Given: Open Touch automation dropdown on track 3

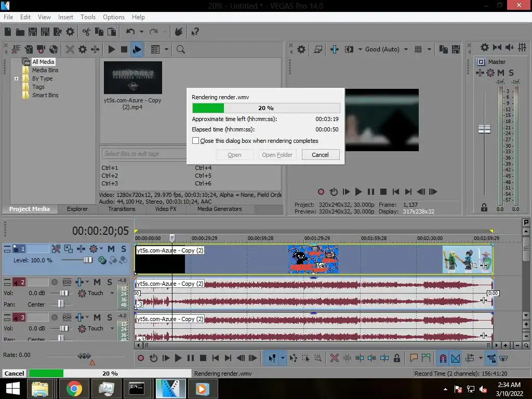Looking at the screenshot, I should pyautogui.click(x=112, y=328).
